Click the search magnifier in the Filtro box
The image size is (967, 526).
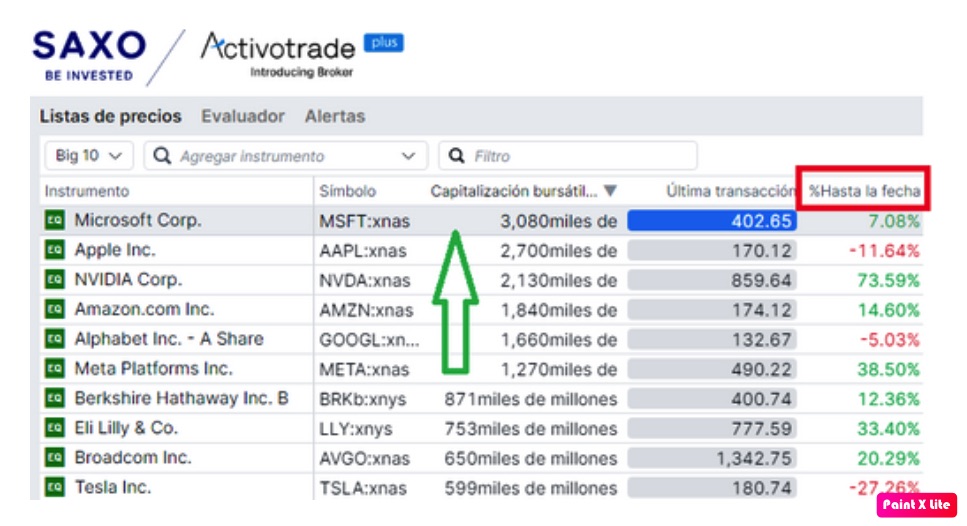[x=457, y=156]
